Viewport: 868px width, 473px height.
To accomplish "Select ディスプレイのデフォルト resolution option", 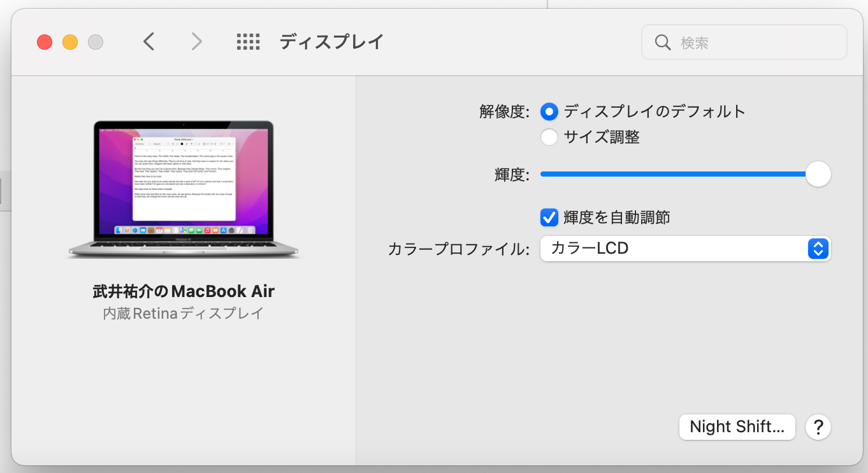I will (x=549, y=112).
